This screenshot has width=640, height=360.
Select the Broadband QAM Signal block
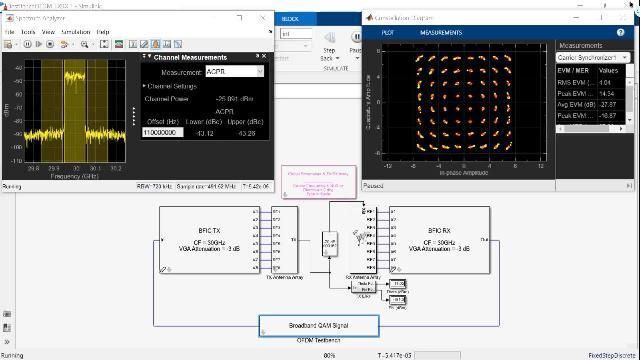pyautogui.click(x=319, y=326)
